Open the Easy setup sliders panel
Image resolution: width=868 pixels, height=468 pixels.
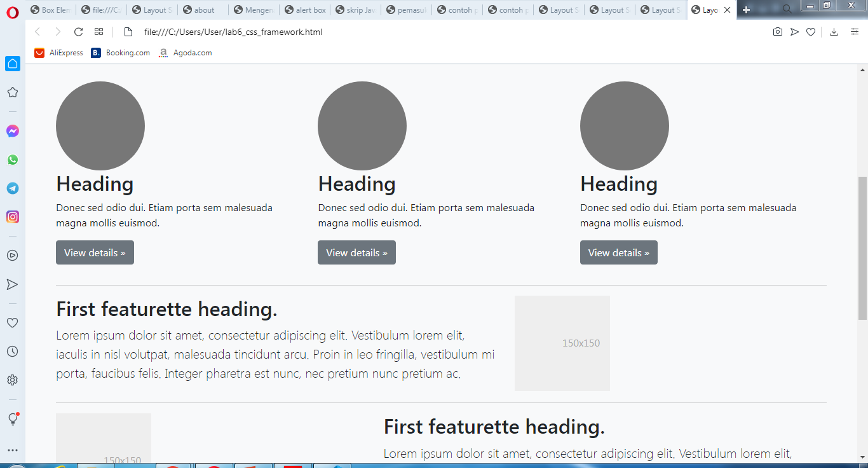(x=855, y=31)
